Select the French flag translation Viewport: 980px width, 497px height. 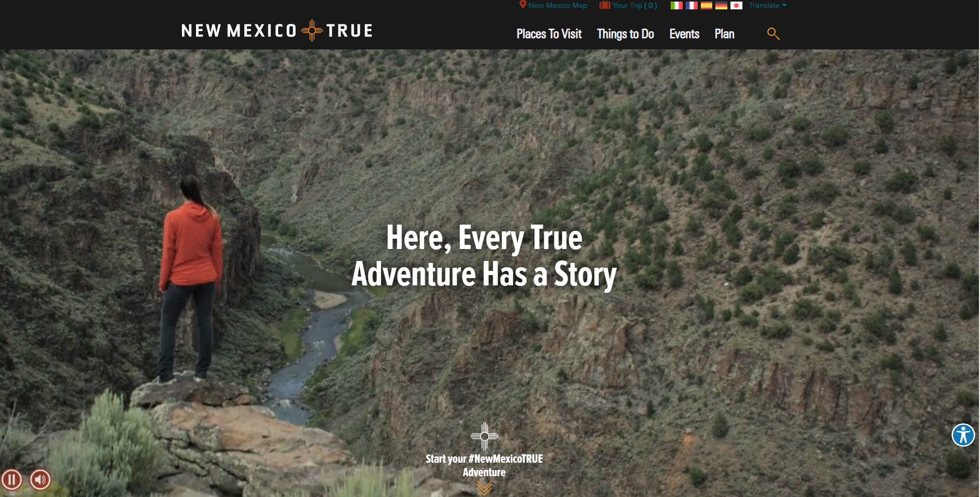point(691,6)
